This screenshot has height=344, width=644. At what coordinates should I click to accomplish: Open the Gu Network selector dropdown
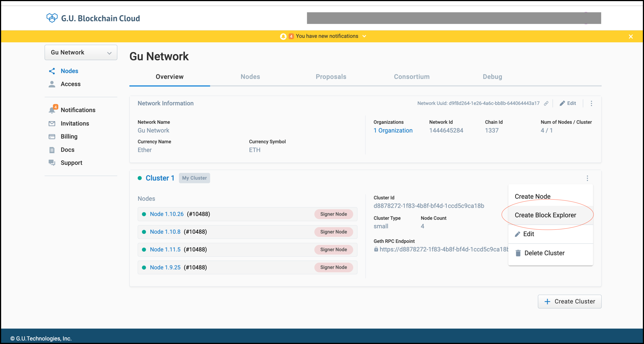[81, 52]
